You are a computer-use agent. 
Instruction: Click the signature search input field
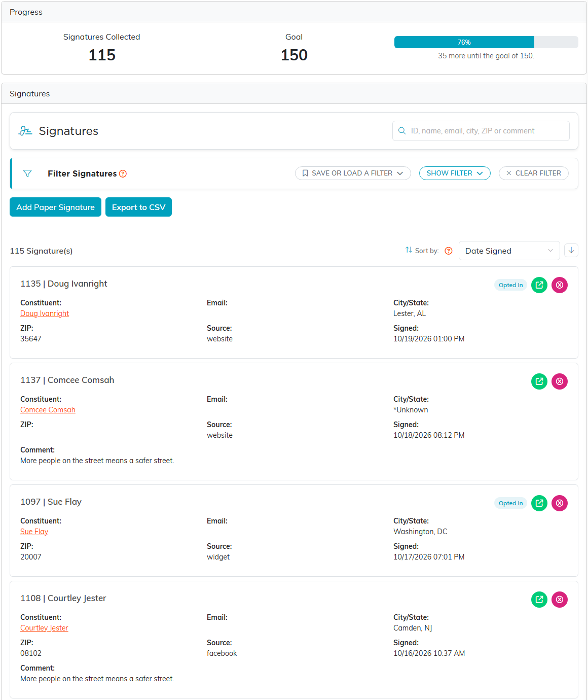(481, 131)
